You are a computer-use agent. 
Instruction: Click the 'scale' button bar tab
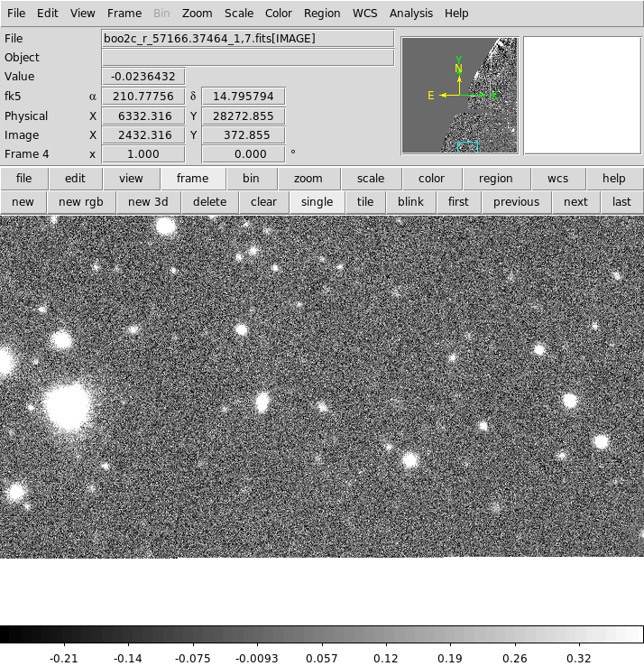click(x=371, y=179)
